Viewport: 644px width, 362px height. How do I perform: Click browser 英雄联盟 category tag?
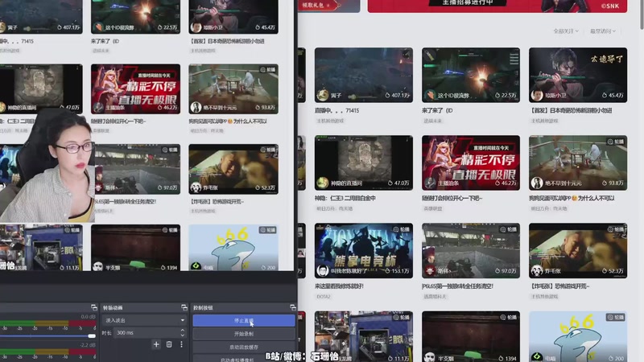coord(432,208)
